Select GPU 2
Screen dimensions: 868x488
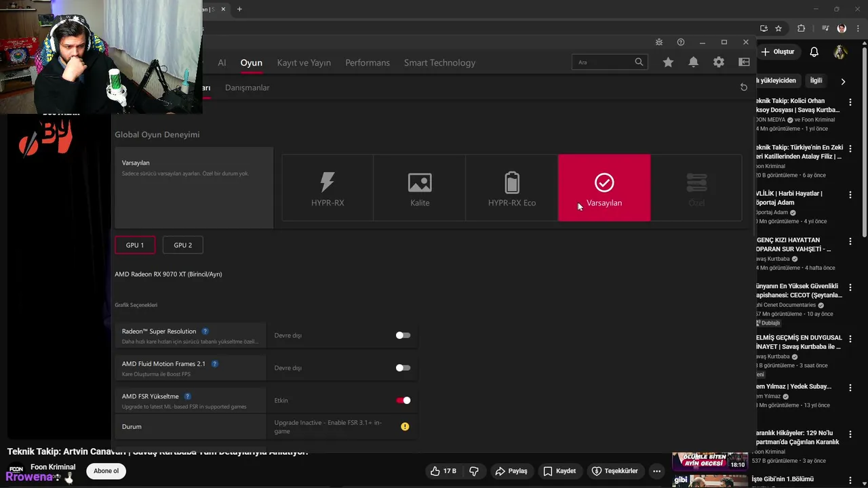(183, 245)
